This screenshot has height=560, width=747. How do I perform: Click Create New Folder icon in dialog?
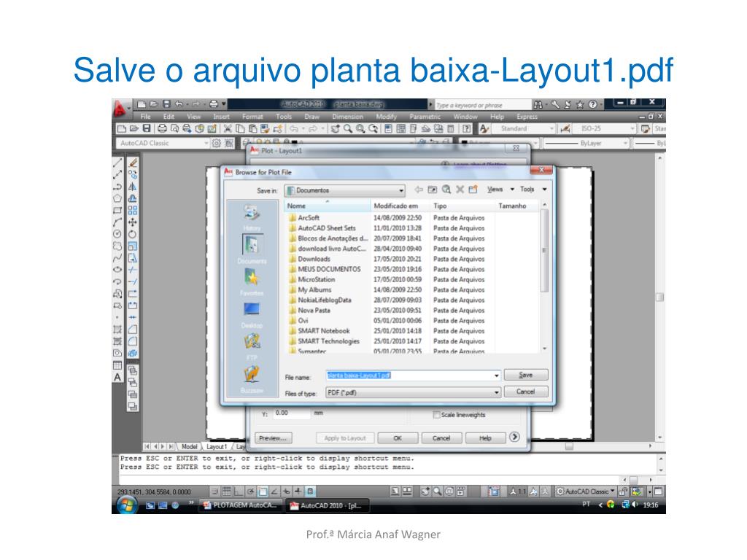click(x=473, y=190)
